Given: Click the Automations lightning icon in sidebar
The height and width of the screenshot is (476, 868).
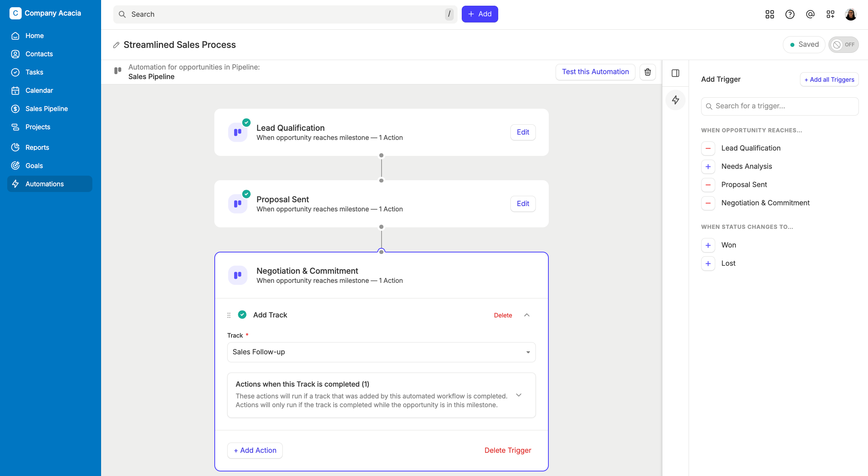Looking at the screenshot, I should [15, 184].
